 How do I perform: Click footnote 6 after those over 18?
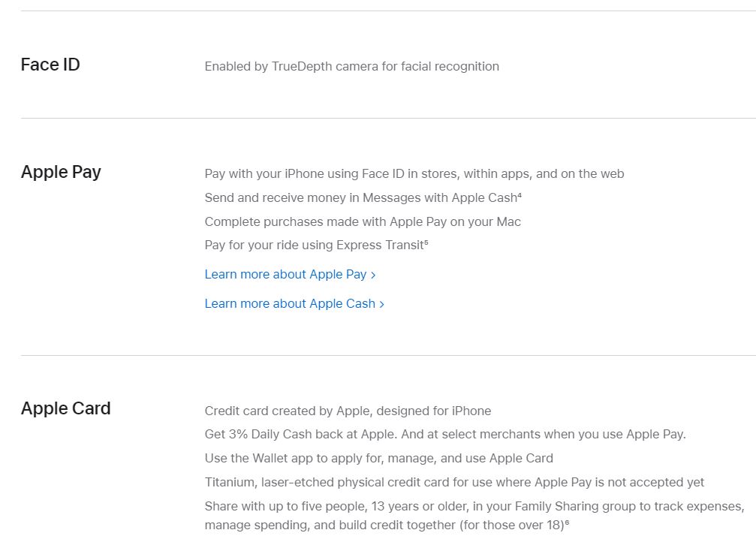567,522
